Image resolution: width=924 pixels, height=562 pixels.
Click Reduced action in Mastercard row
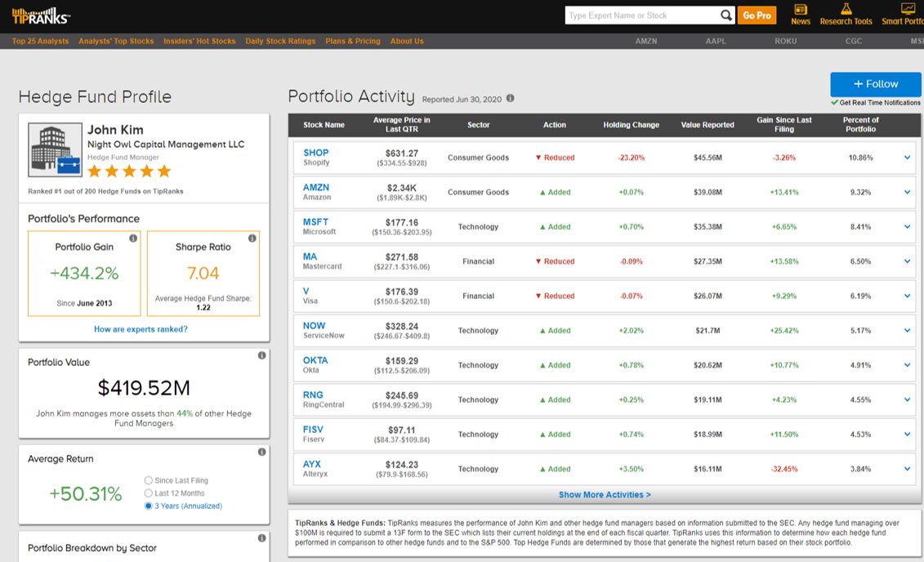tap(555, 261)
